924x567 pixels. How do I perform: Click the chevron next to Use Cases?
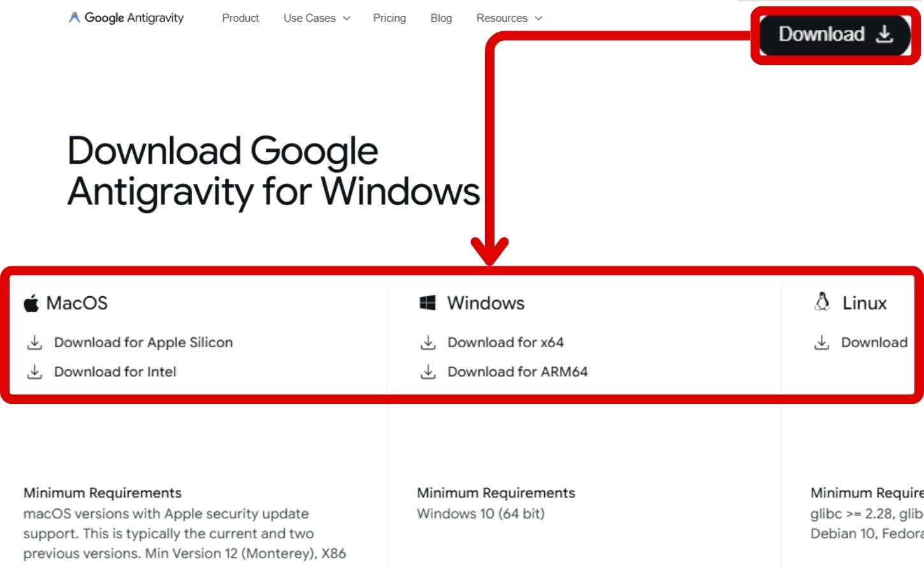[x=346, y=18]
